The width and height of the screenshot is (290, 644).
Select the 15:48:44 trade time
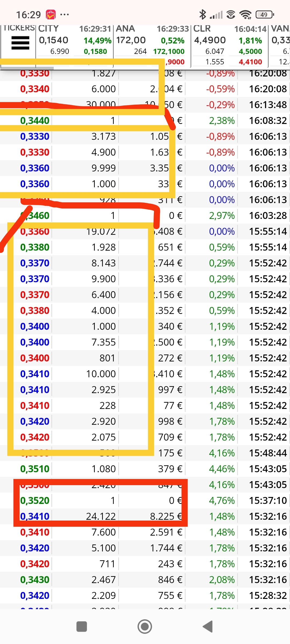268,453
